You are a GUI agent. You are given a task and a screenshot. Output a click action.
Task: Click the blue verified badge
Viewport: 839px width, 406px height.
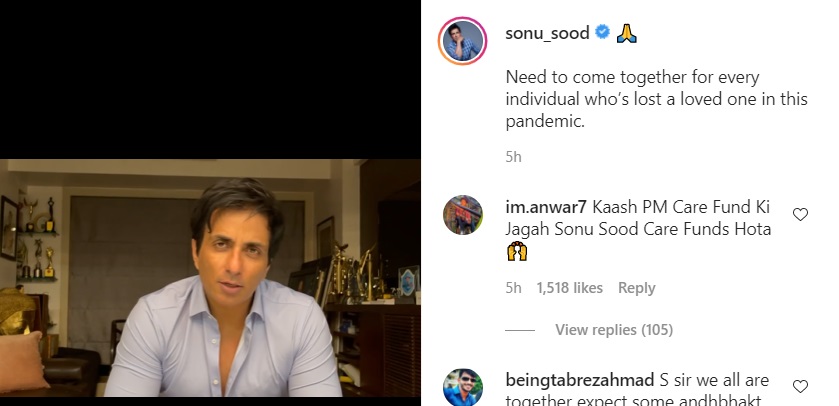[x=602, y=33]
